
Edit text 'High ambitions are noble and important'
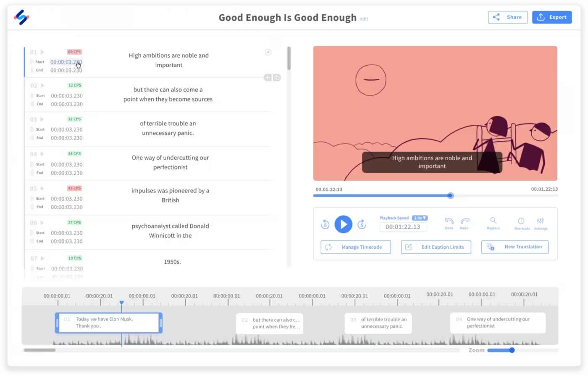[168, 60]
